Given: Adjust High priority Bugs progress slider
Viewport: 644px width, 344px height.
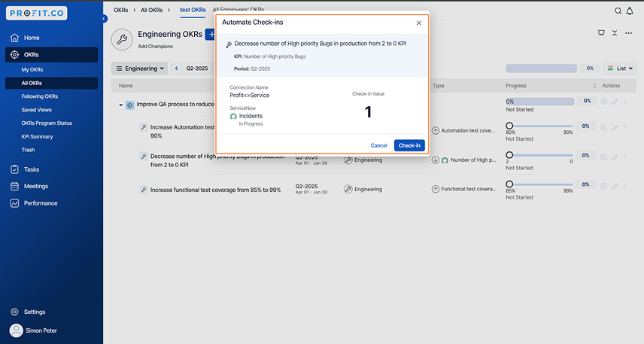Looking at the screenshot, I should pos(509,155).
